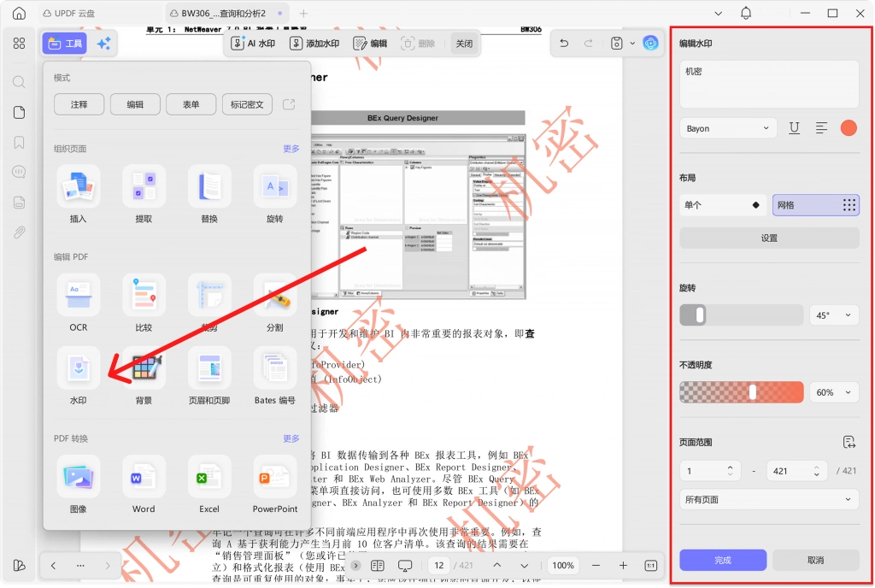The width and height of the screenshot is (875, 588).
Task: Click the UPDF AI sparkle icon
Action: [103, 44]
